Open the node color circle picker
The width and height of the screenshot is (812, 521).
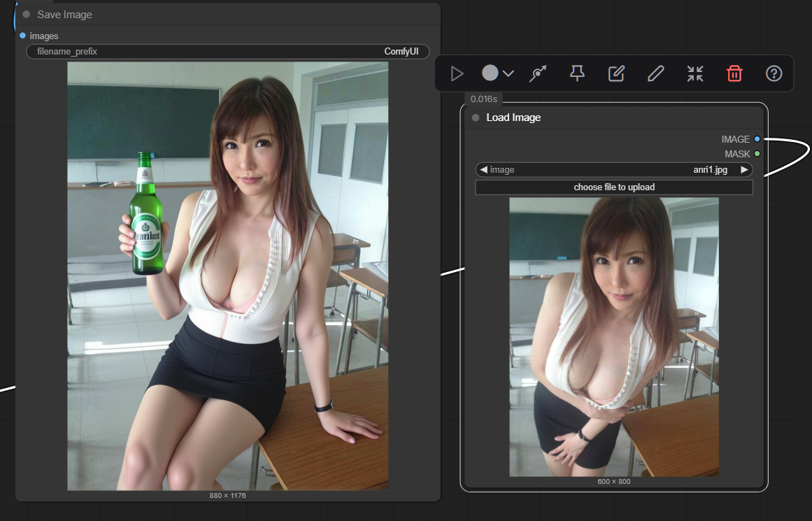(x=490, y=73)
